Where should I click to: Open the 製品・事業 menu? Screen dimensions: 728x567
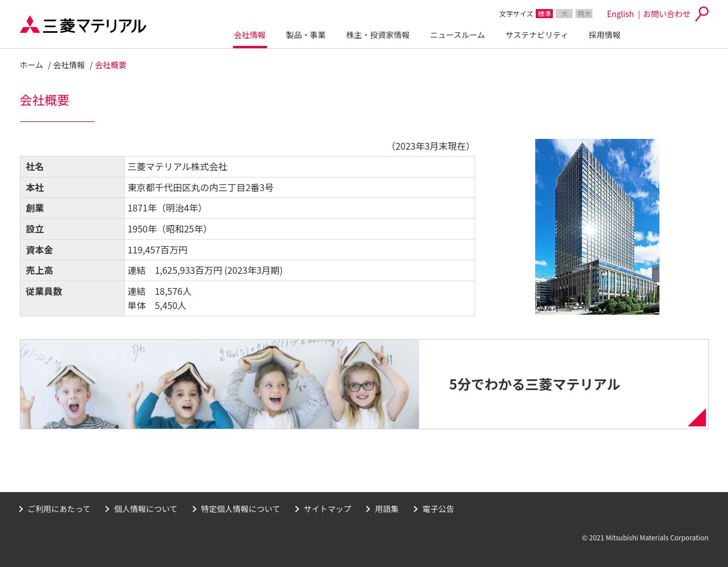click(x=306, y=35)
